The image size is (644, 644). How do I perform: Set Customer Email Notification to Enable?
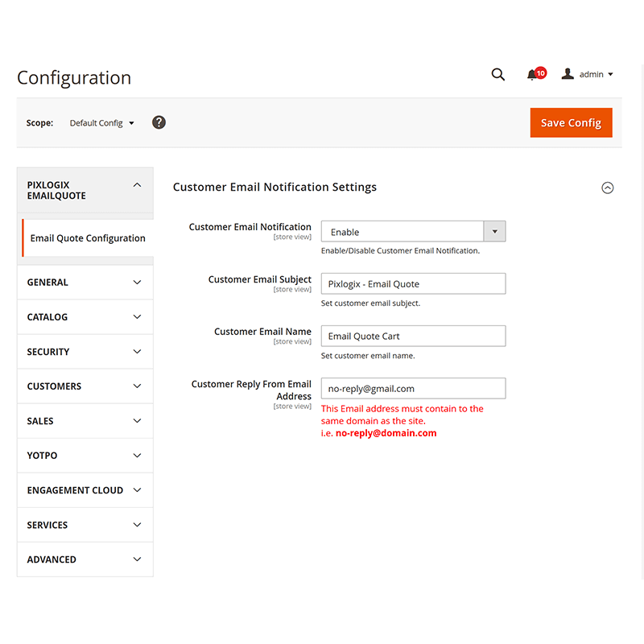click(x=402, y=232)
